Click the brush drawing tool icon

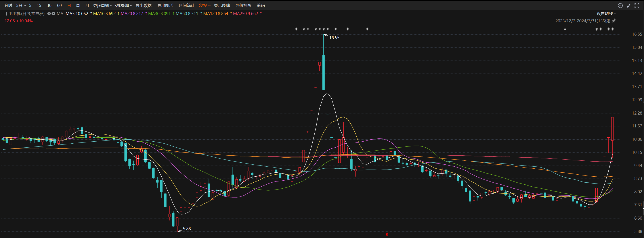(x=629, y=6)
